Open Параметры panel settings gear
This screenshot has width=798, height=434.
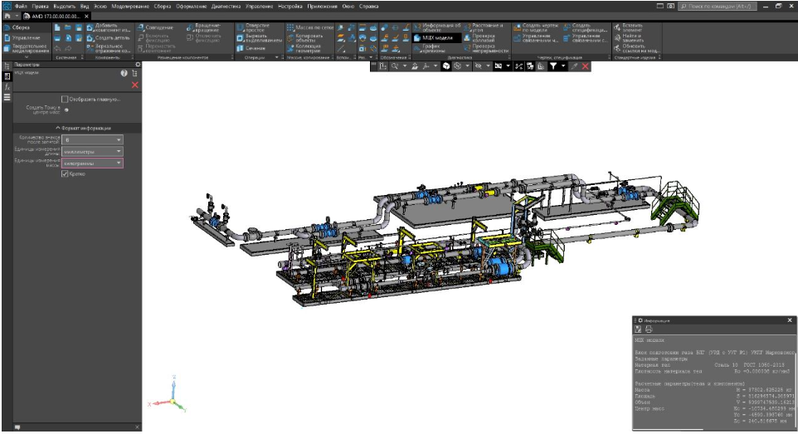[138, 65]
